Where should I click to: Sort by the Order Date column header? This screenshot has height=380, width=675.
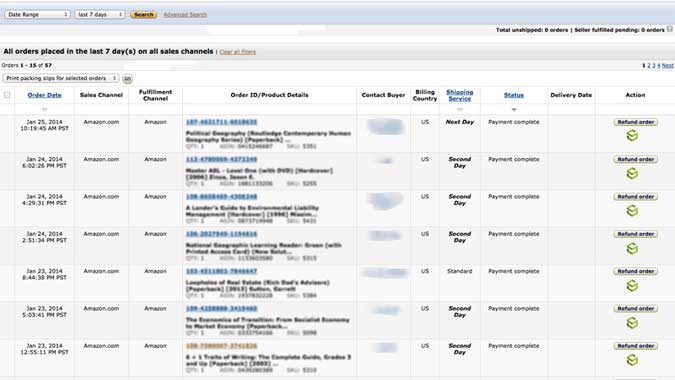tap(44, 95)
